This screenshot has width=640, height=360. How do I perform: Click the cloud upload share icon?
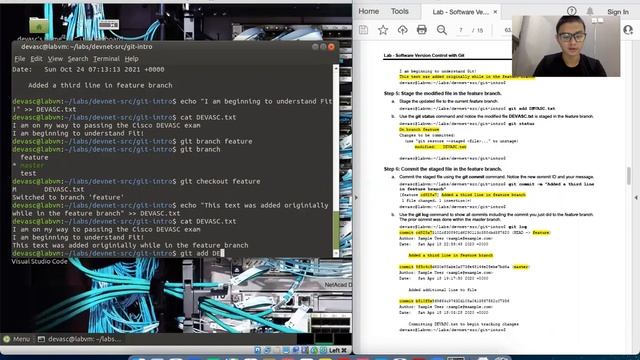(x=402, y=29)
